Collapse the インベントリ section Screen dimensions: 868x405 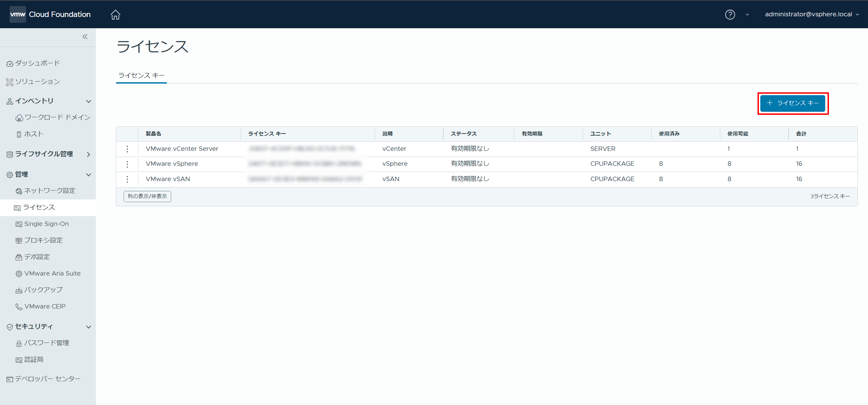tap(88, 101)
